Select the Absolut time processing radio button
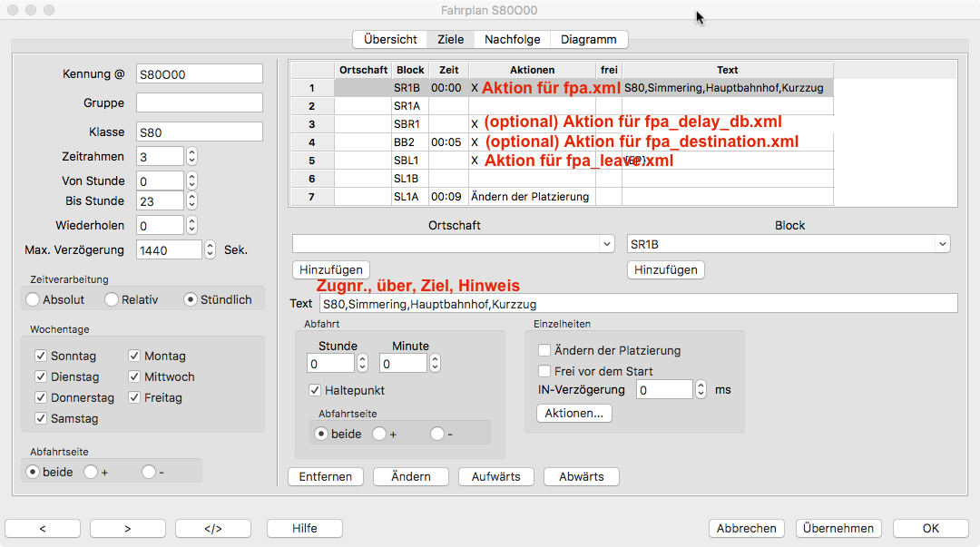This screenshot has width=980, height=547. tap(34, 299)
